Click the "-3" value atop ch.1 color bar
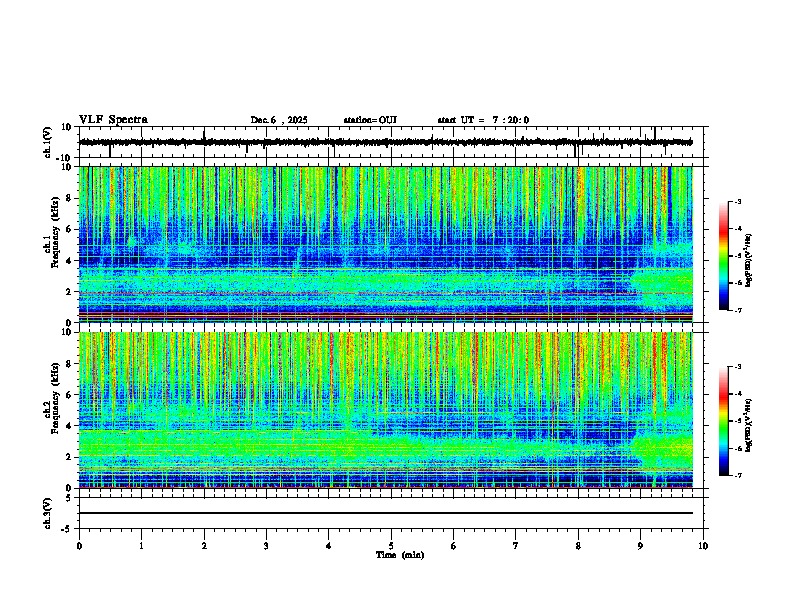This screenshot has height=612, width=792. pos(738,201)
